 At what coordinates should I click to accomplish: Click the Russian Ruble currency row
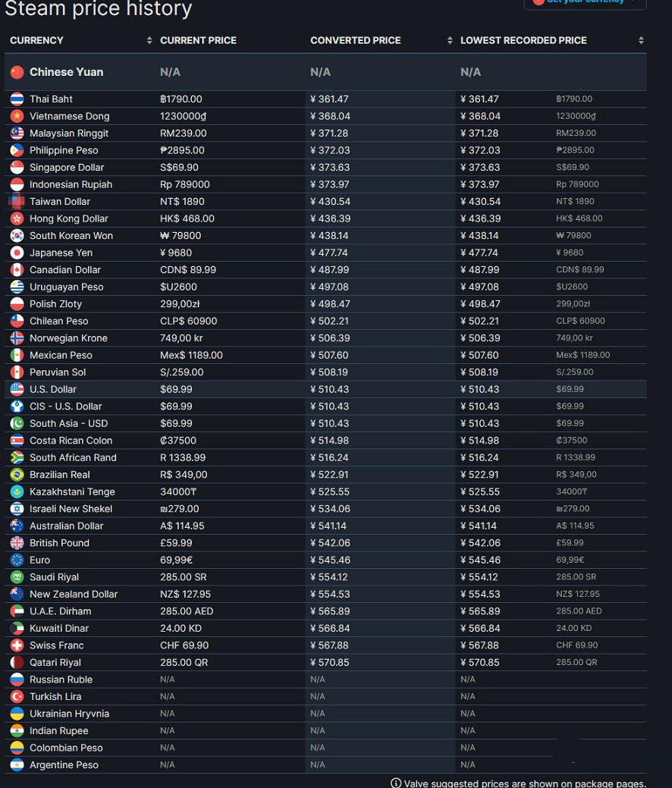(x=61, y=680)
